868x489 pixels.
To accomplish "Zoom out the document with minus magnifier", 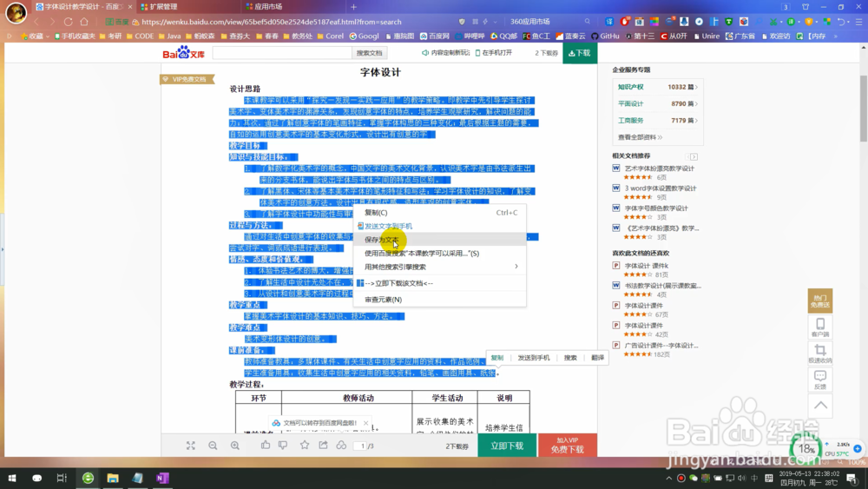I will (x=213, y=446).
